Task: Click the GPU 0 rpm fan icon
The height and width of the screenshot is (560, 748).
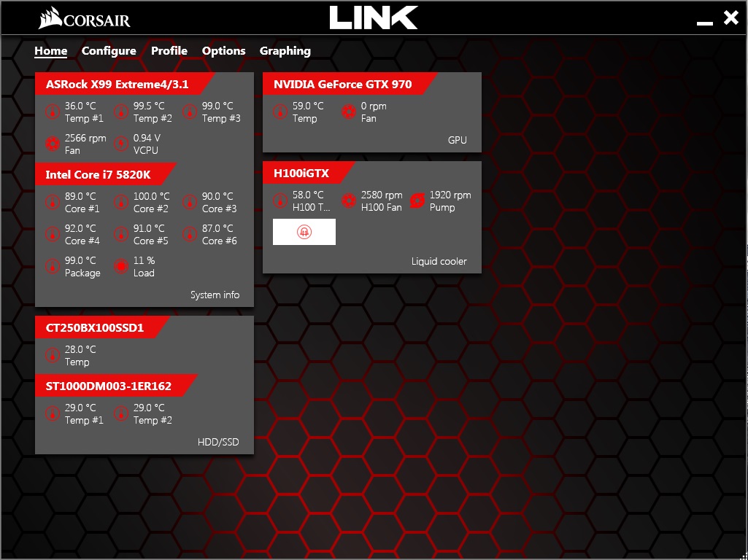Action: coord(349,112)
